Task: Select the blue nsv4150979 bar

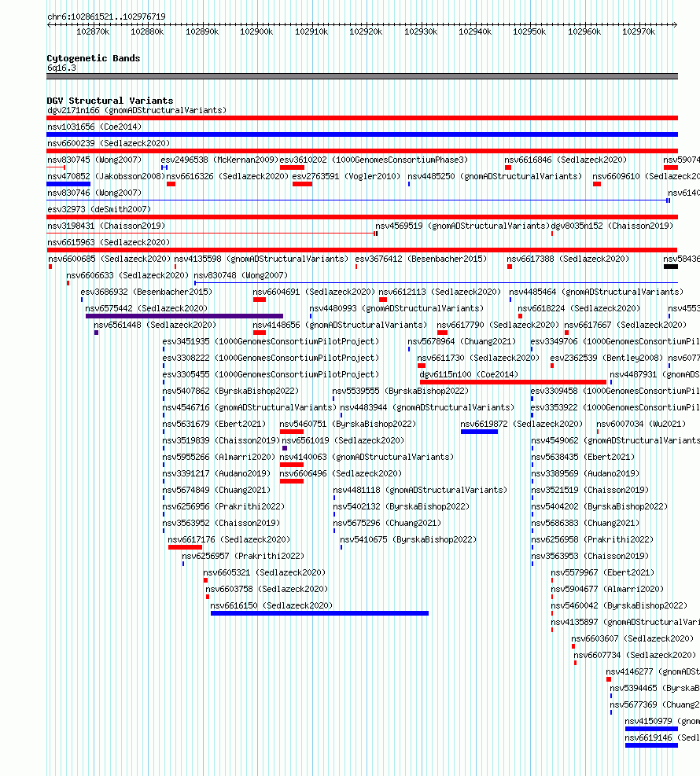Action: pos(651,729)
